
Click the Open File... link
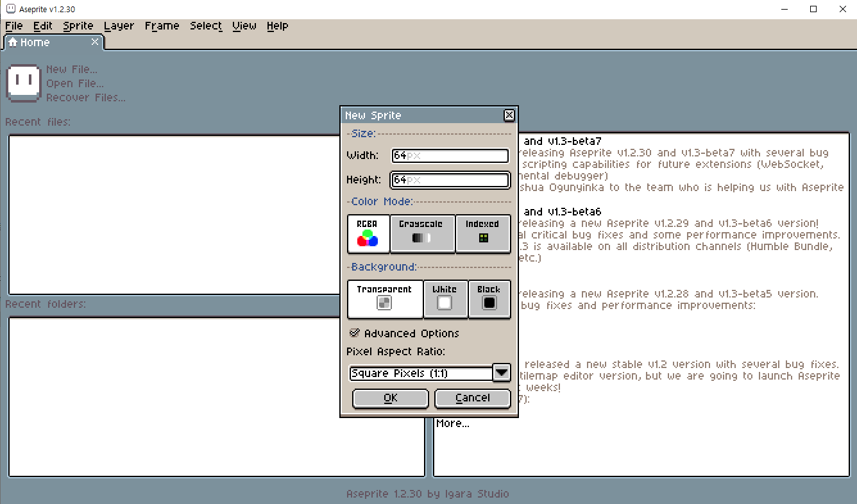(x=75, y=83)
